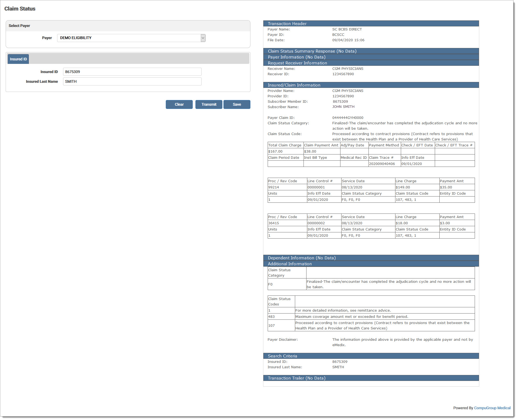The image size is (517, 420).
Task: Select payer ID value BCSCC
Action: pos(338,35)
